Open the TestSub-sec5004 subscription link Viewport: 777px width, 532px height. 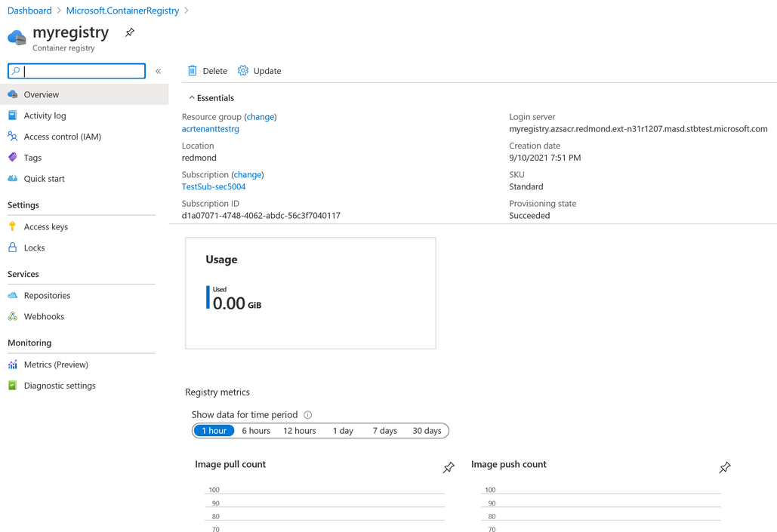tap(214, 186)
